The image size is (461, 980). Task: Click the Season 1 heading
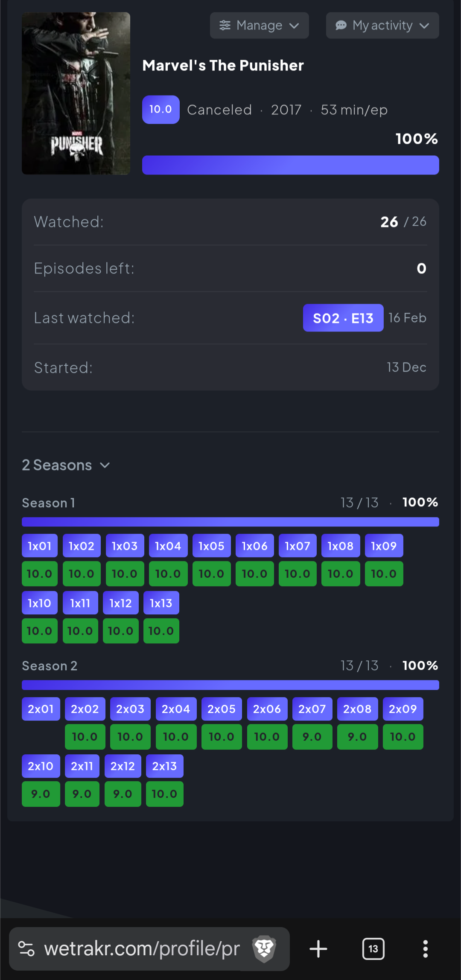click(49, 503)
